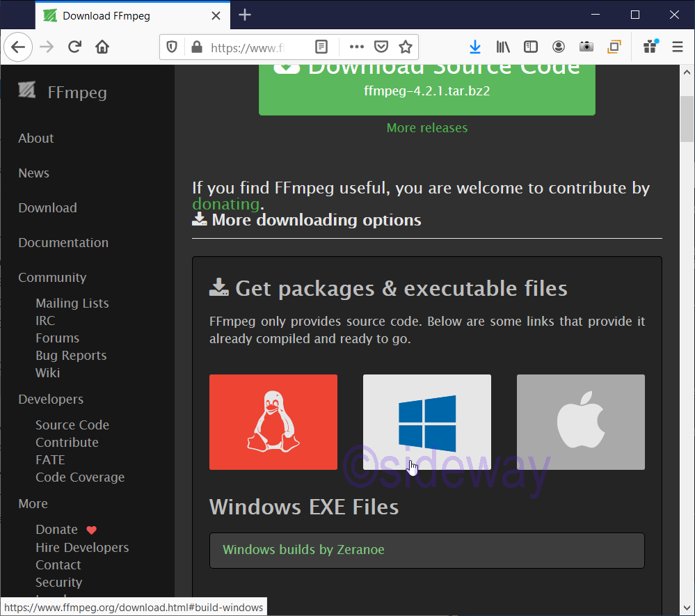Select the Linux penguin packages tile
The height and width of the screenshot is (616, 695).
pos(273,422)
